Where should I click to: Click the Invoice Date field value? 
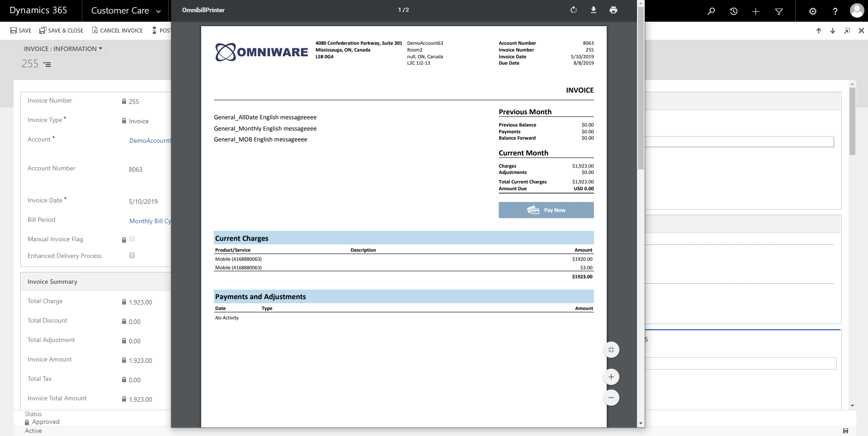pos(143,202)
